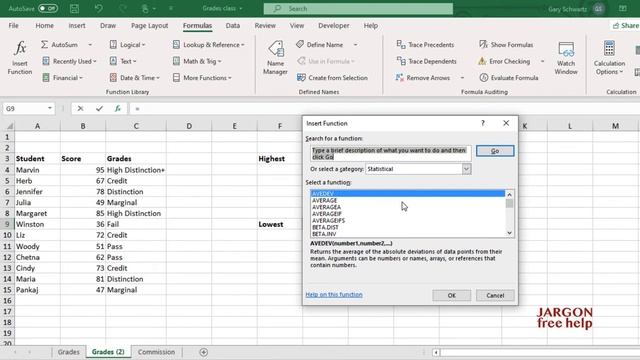Open the Insert Function ribbon button

point(20,58)
